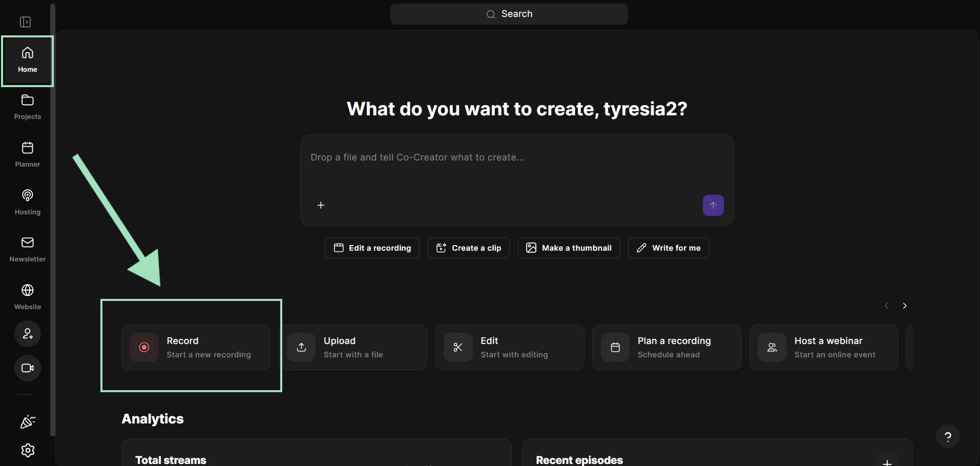
Task: Click the Recent episodes label
Action: [x=579, y=460]
